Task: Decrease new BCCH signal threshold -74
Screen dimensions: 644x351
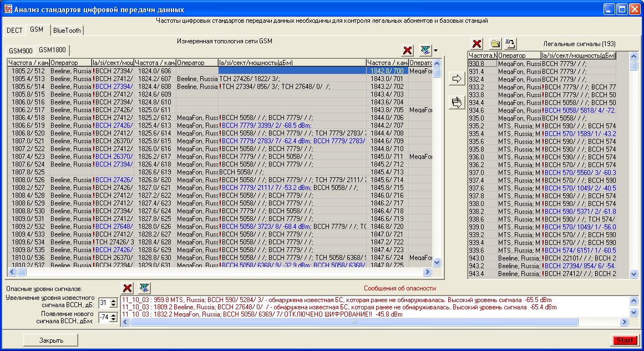Action: (x=113, y=320)
